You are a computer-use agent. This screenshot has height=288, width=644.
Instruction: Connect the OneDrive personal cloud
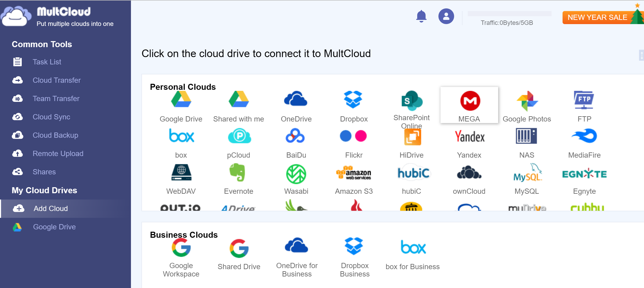click(296, 99)
